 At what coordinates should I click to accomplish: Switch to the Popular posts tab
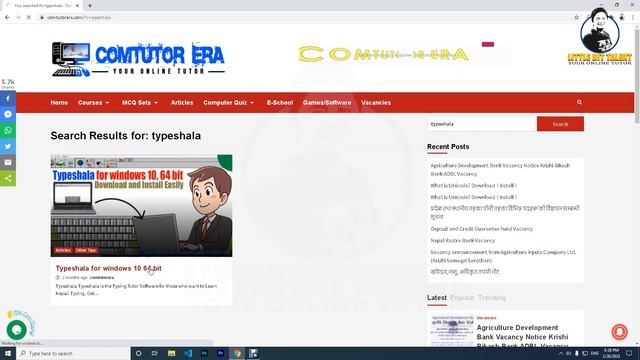click(x=462, y=298)
